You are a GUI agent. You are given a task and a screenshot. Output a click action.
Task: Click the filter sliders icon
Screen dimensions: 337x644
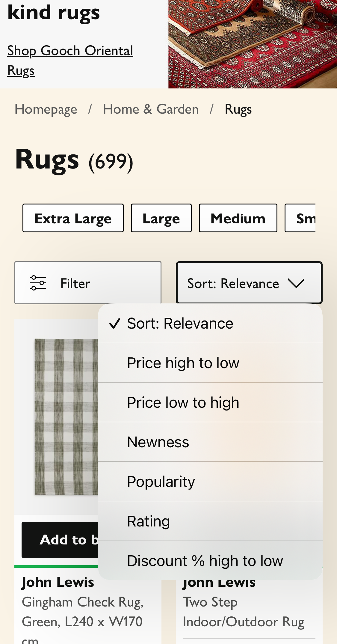click(38, 283)
